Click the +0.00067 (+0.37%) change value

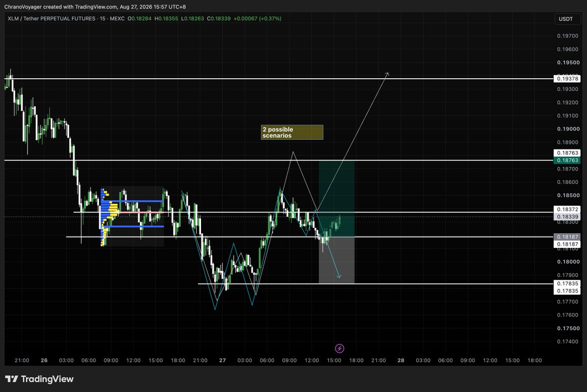[x=258, y=19]
